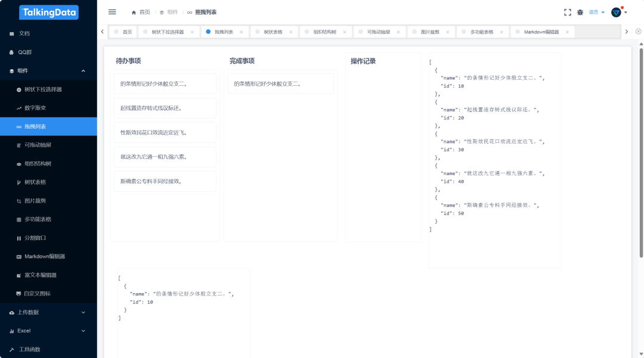
Task: Click the tree select icon beside 树状下拉选择器
Action: [19, 89]
